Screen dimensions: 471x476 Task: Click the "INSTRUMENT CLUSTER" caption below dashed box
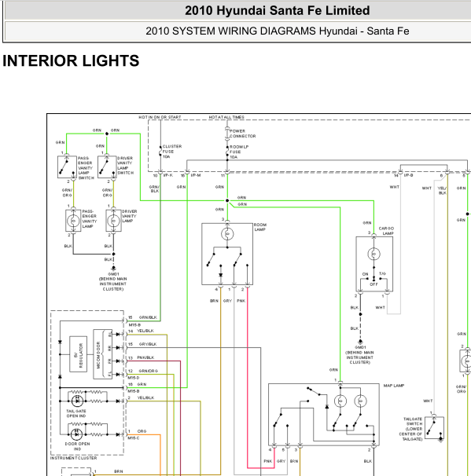pos(74,458)
